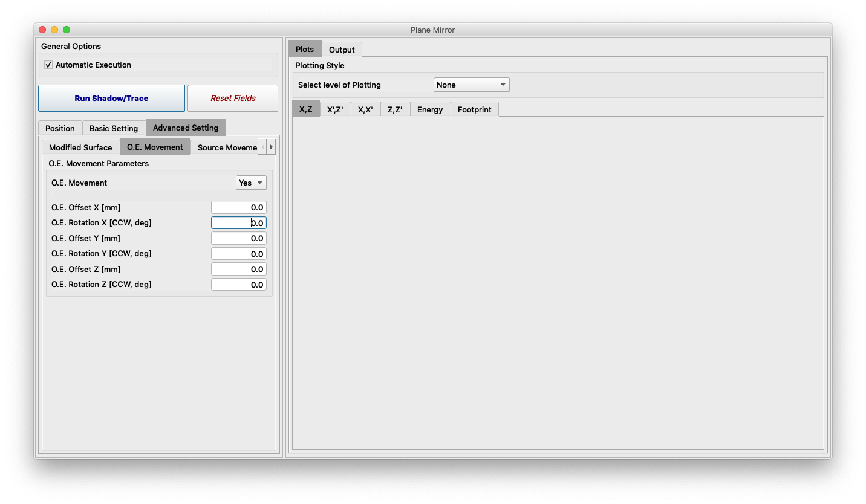
Task: View the Footprint plot tab
Action: [474, 109]
